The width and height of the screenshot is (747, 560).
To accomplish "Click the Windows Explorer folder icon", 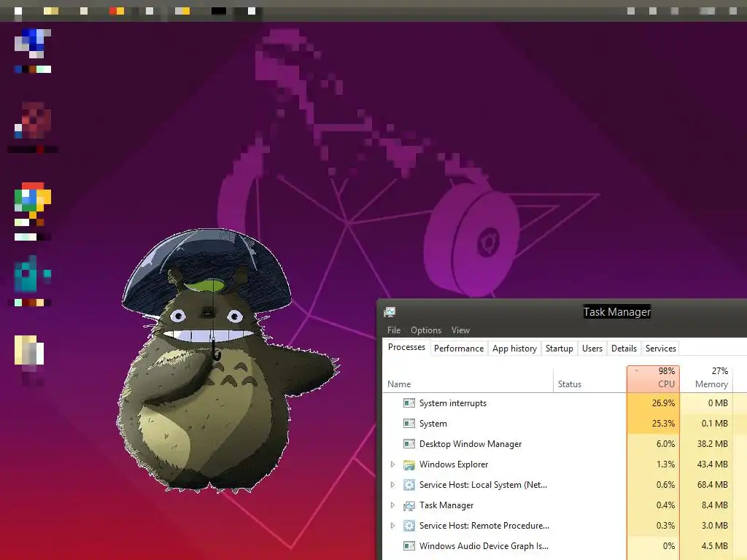I will tap(409, 464).
